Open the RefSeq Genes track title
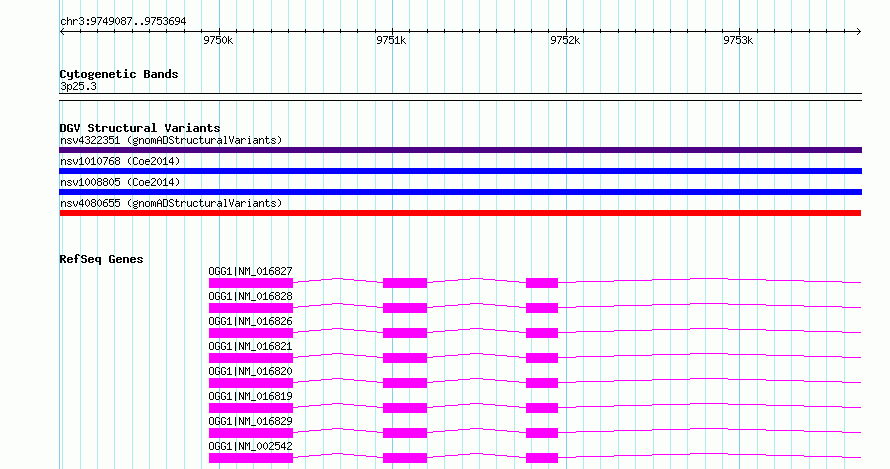The width and height of the screenshot is (890, 469). 101,259
